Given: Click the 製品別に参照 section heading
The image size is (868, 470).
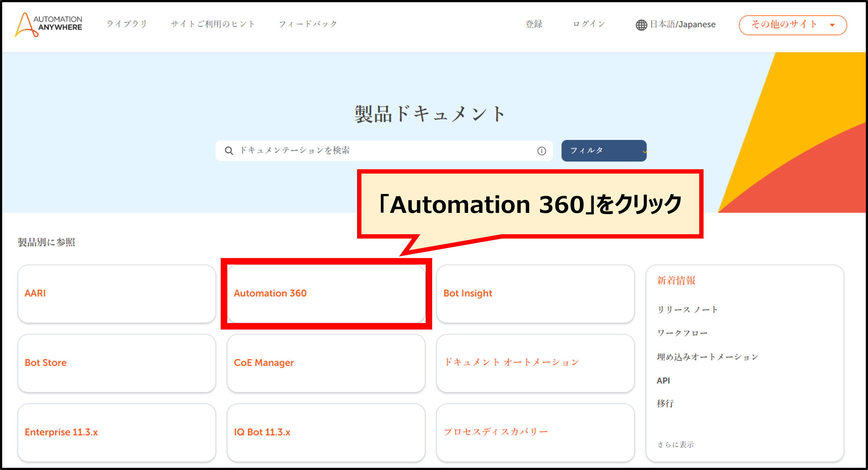Looking at the screenshot, I should [46, 242].
